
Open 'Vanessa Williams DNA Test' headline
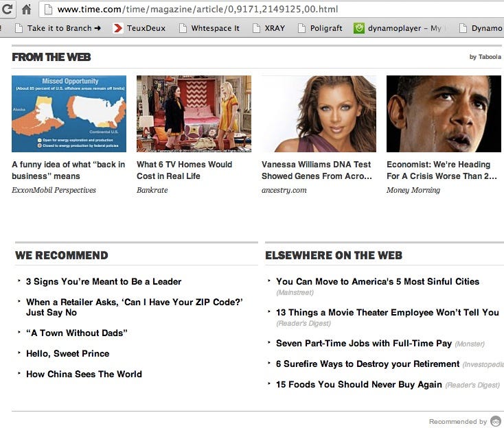tap(317, 170)
